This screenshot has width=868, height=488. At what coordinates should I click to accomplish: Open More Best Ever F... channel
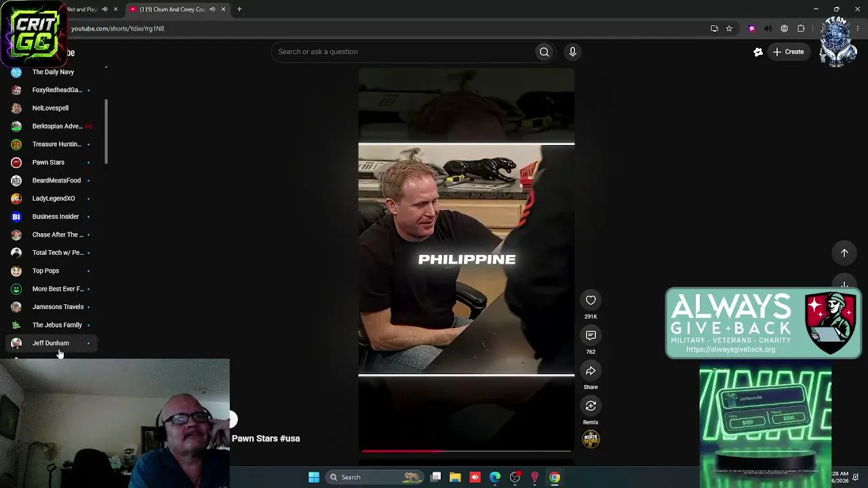(x=53, y=289)
